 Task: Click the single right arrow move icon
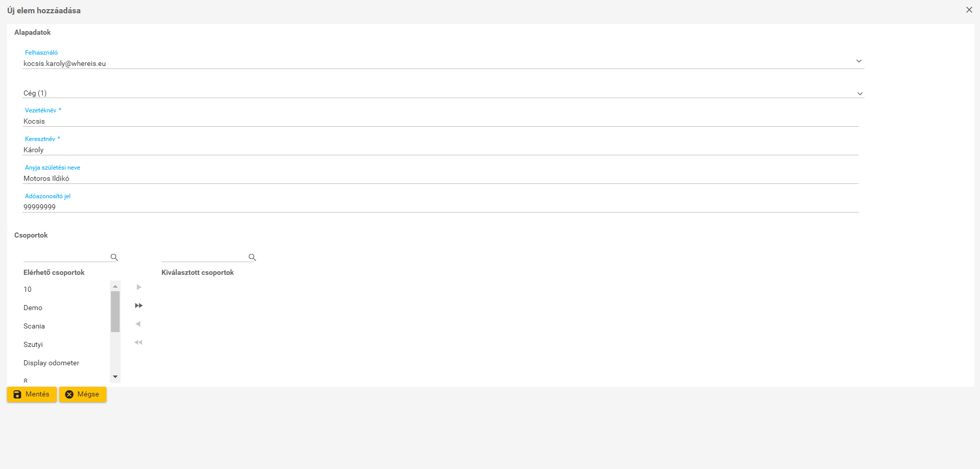click(139, 287)
